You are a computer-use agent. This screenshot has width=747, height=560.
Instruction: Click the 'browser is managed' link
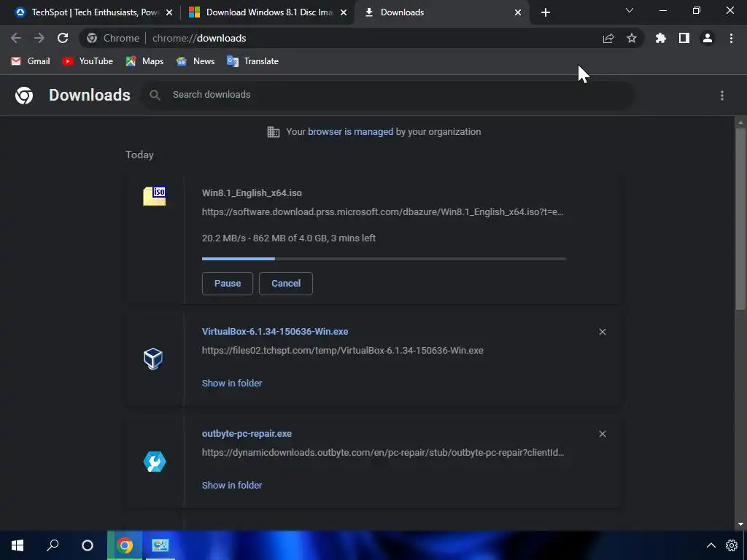(351, 132)
